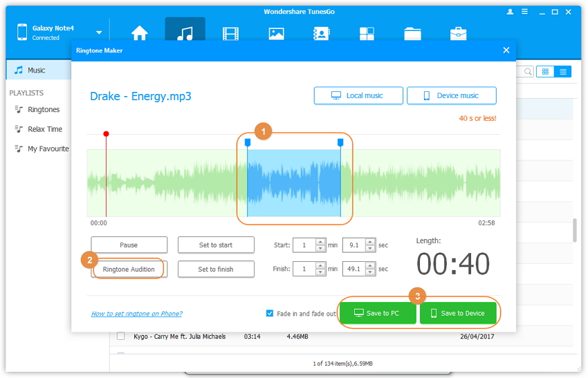This screenshot has width=588, height=378.
Task: Open How to set ringtone link
Action: coord(136,314)
